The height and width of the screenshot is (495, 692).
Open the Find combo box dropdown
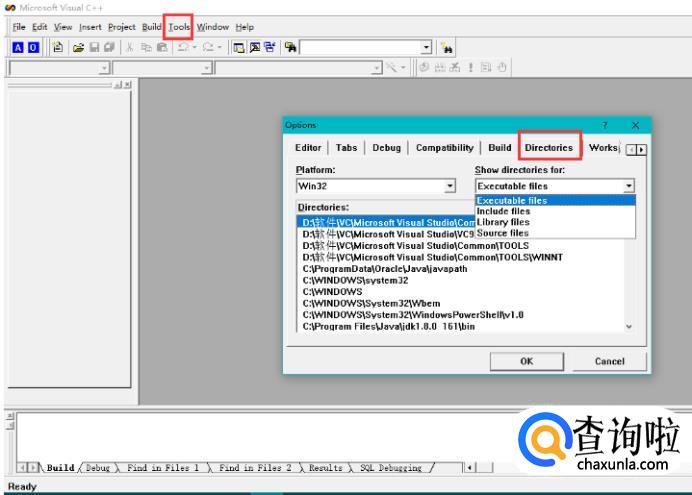coord(426,47)
